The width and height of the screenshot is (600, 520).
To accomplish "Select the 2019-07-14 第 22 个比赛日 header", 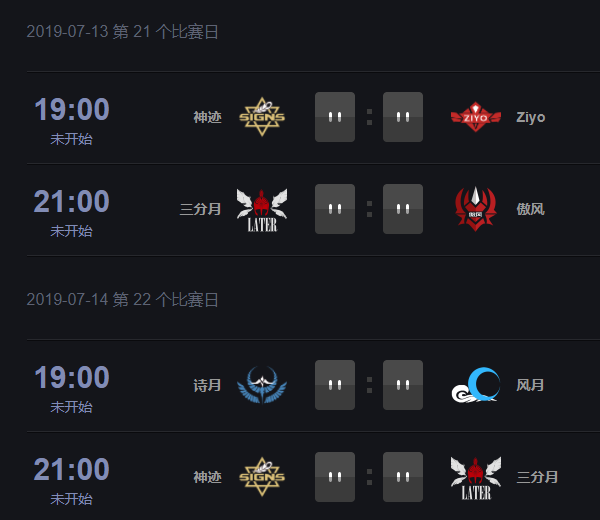I will [122, 299].
